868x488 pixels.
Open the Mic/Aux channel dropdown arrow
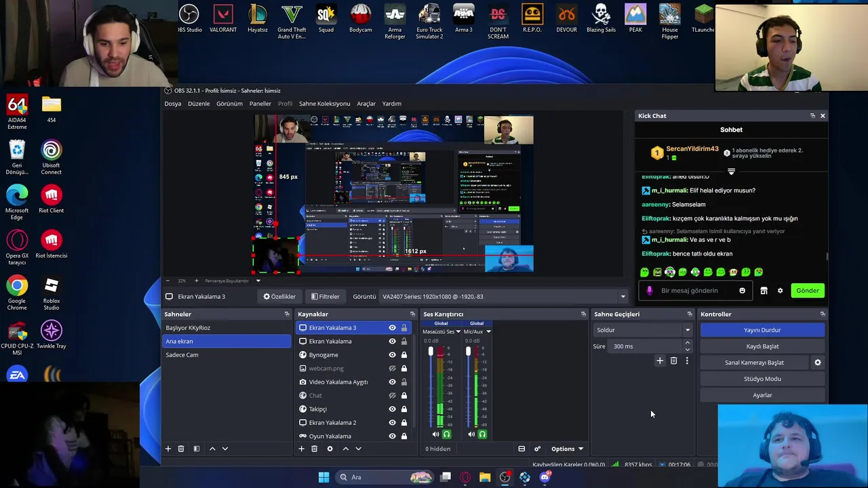[488, 332]
